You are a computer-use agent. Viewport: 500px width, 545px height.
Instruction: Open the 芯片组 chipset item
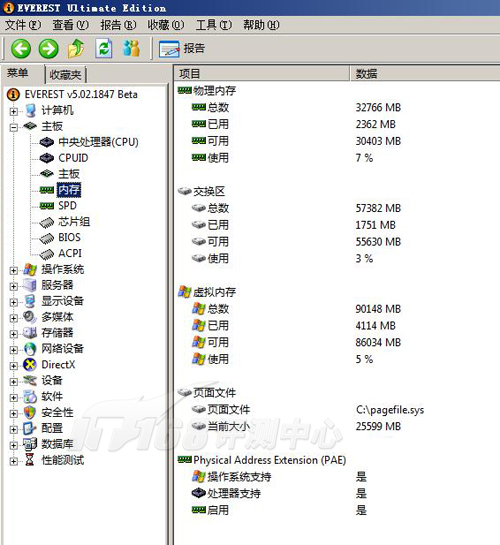74,221
